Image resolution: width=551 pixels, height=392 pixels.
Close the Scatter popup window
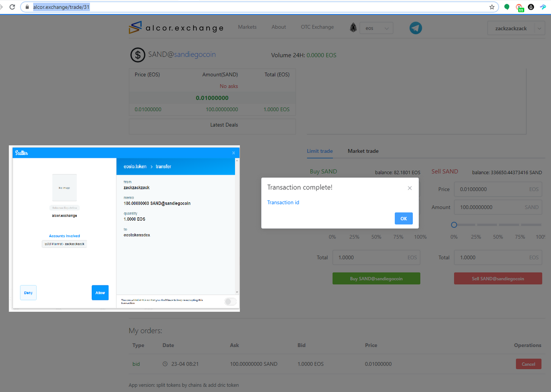click(234, 153)
